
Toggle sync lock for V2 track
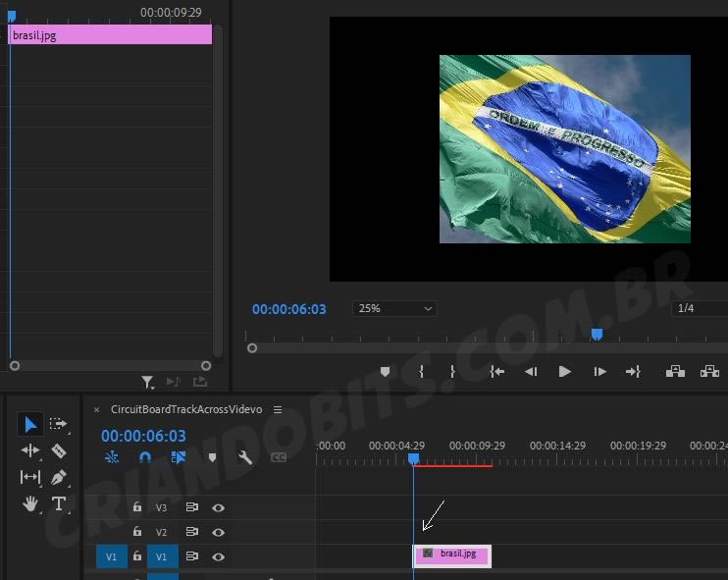click(191, 531)
